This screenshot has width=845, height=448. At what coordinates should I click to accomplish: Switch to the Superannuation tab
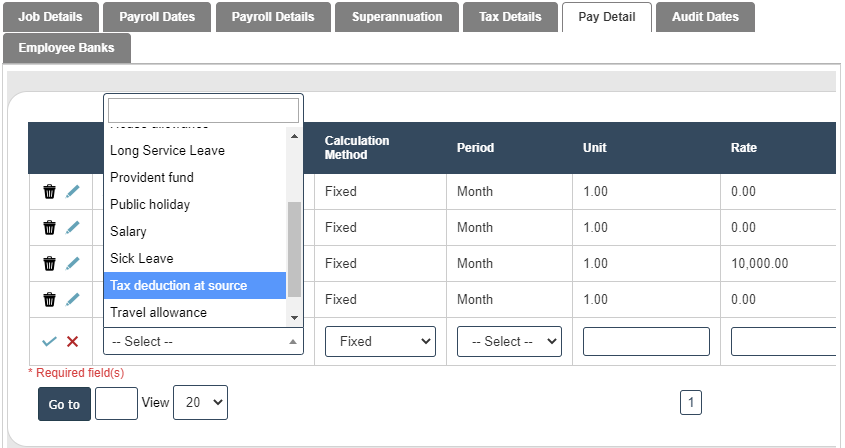tap(397, 17)
